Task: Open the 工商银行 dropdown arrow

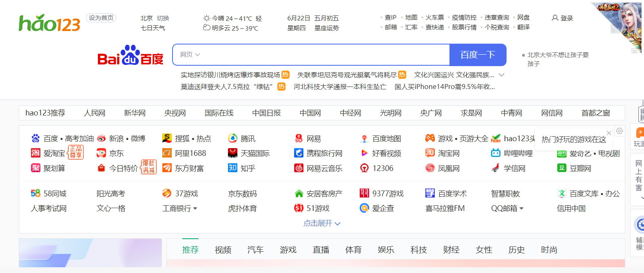Action: [195, 209]
